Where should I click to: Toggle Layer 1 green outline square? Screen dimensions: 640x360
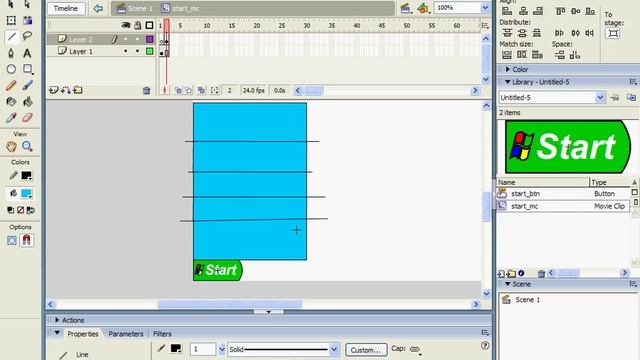[x=150, y=51]
